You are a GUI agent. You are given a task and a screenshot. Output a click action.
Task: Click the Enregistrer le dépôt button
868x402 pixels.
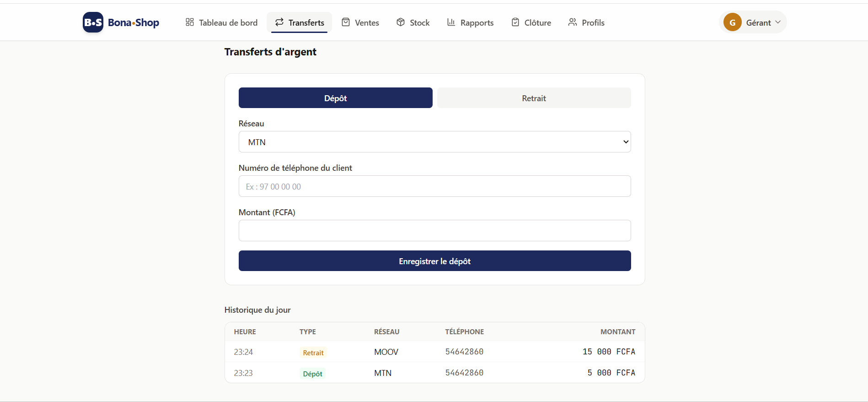tap(435, 261)
